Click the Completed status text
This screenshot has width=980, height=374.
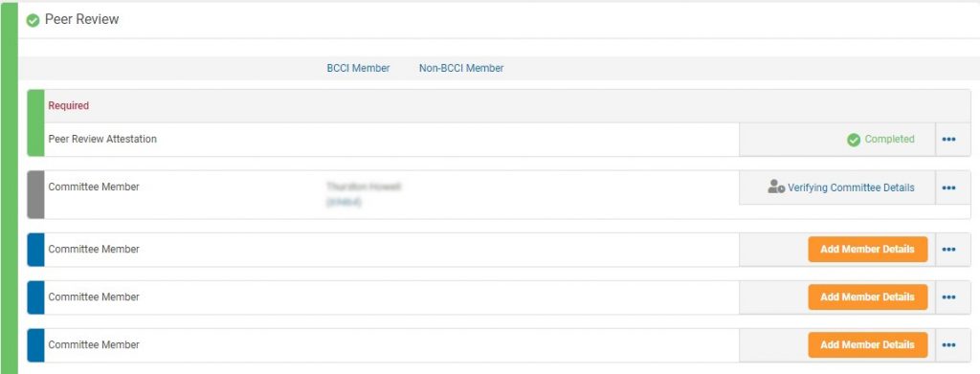[889, 140]
